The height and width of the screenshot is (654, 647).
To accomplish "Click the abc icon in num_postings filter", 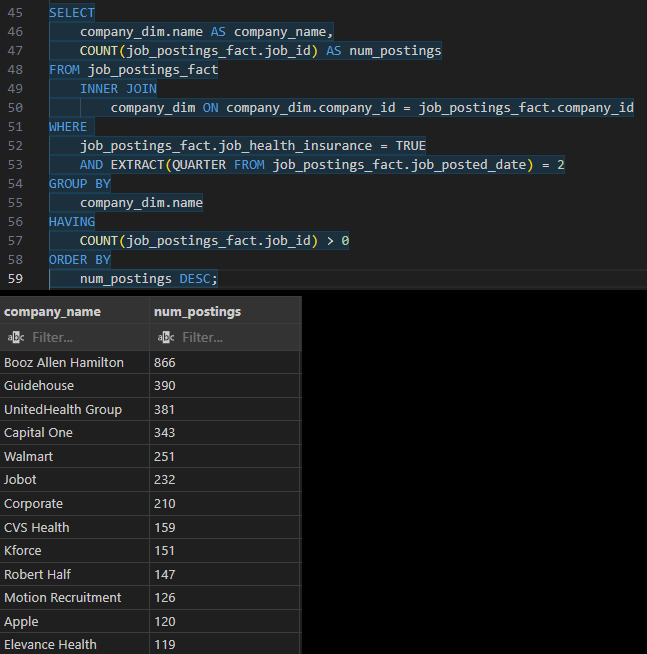I will [x=165, y=338].
